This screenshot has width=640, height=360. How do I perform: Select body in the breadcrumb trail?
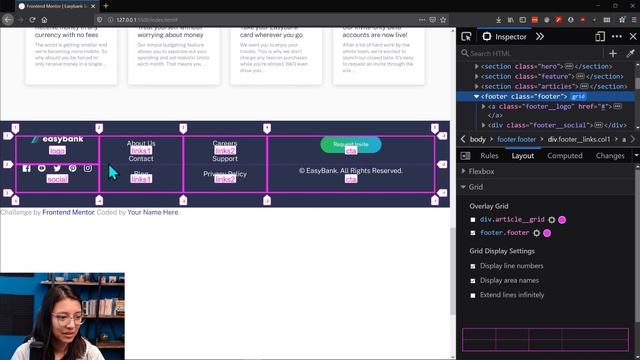(478, 140)
